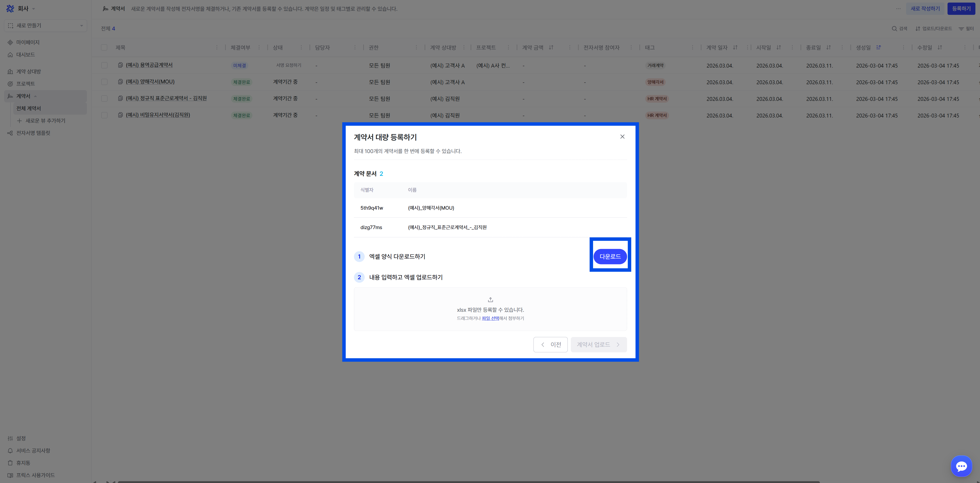The height and width of the screenshot is (483, 980).
Task: Check the box for (예시) 용역공급계약서 row
Action: click(104, 66)
